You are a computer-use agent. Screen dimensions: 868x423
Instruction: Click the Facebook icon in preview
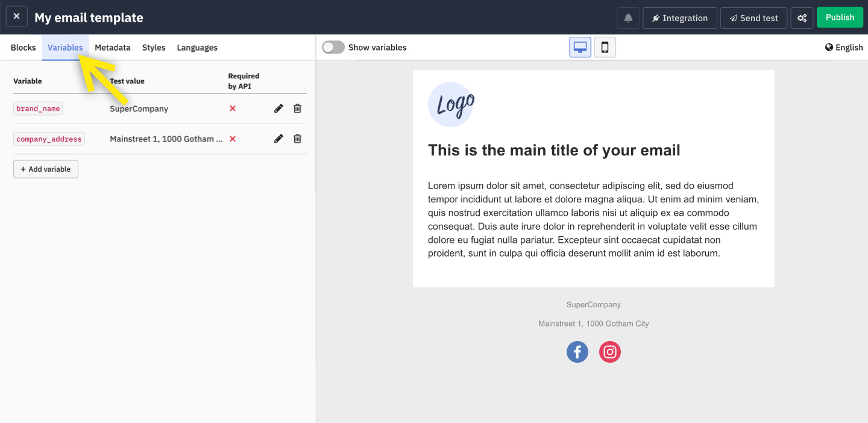coord(577,352)
